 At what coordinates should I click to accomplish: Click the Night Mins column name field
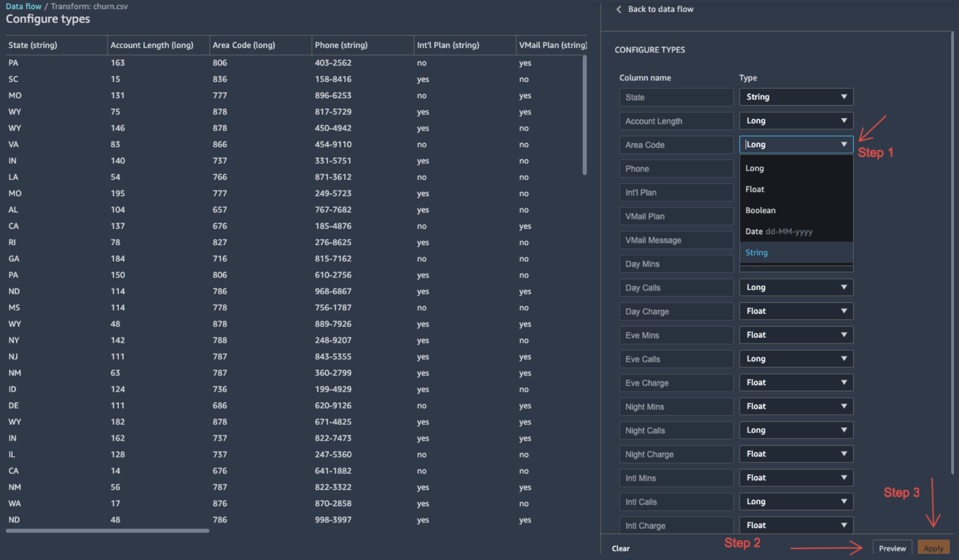tap(676, 407)
